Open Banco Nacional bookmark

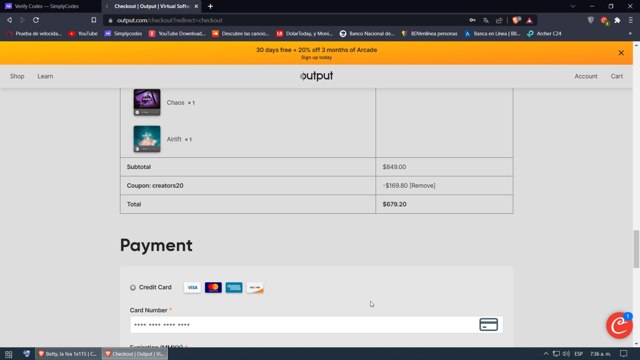click(x=367, y=33)
